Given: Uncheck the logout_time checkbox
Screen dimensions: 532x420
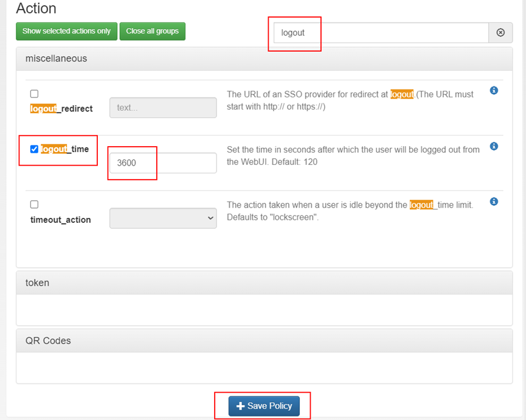Looking at the screenshot, I should point(34,149).
